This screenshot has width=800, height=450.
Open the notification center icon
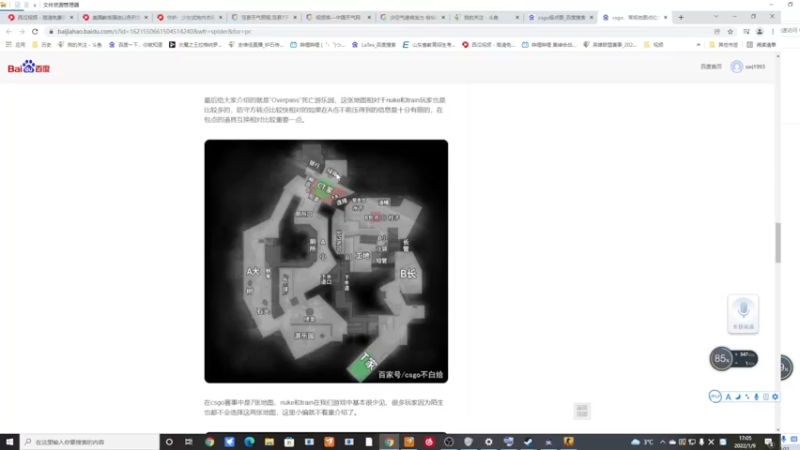coord(768,442)
